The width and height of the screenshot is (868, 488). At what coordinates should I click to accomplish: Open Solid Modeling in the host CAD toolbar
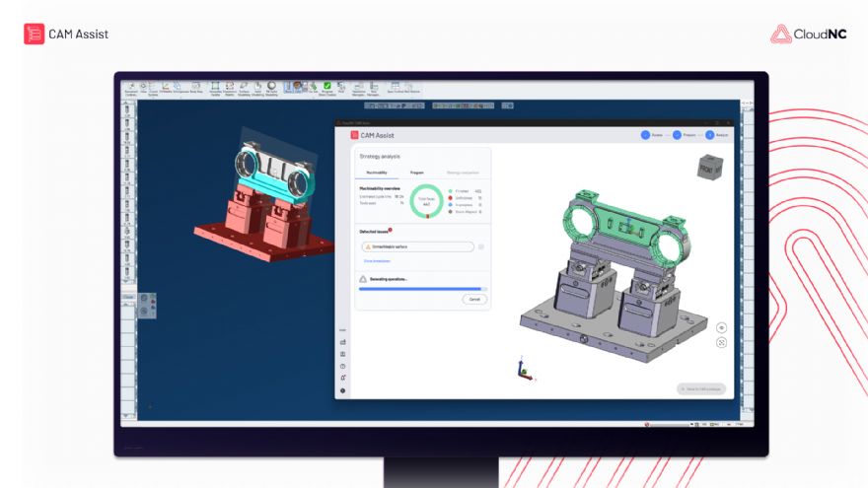258,89
